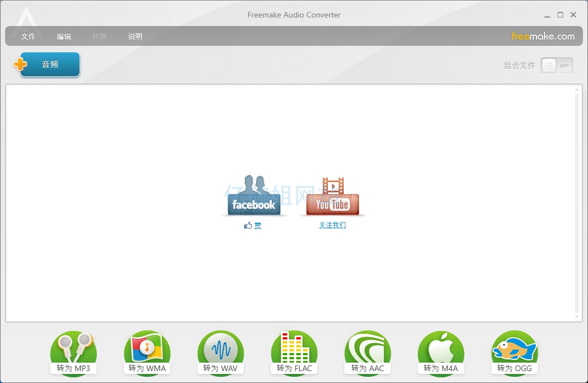This screenshot has height=383, width=588.
Task: Add audio files with the 音频 button
Action: tap(50, 64)
